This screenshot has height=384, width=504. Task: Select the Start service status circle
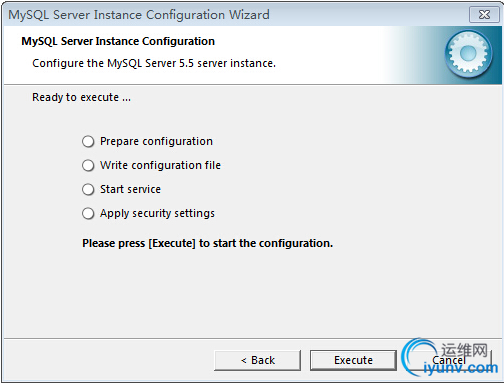[x=88, y=189]
